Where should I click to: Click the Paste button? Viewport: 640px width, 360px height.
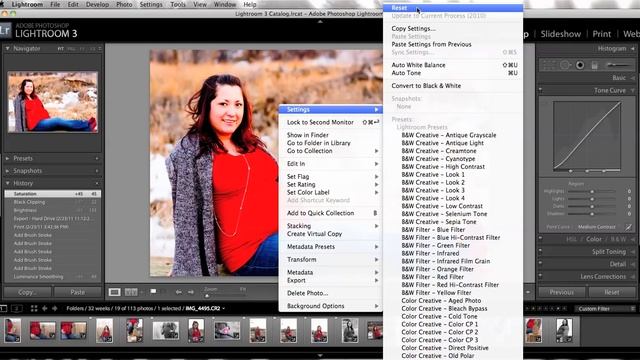(78, 292)
